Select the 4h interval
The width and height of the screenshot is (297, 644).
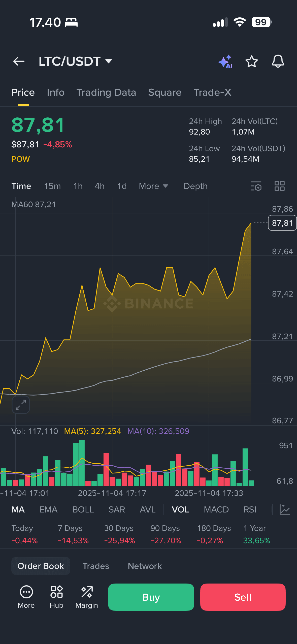click(100, 186)
